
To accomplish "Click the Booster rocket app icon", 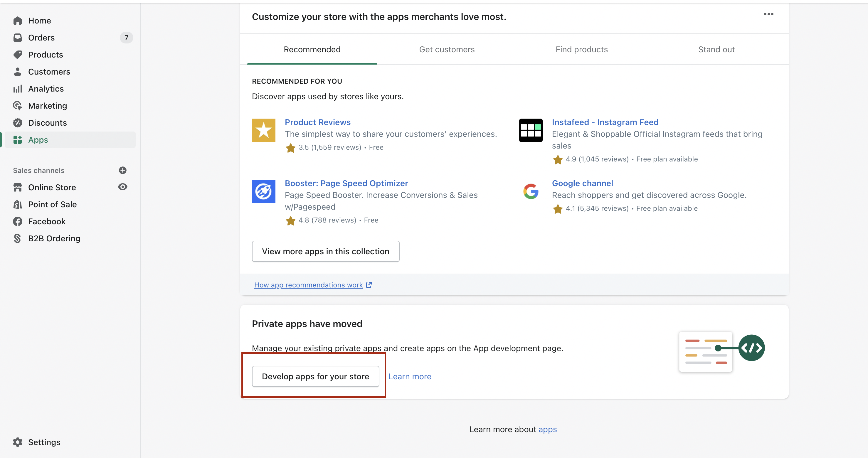I will pyautogui.click(x=263, y=191).
